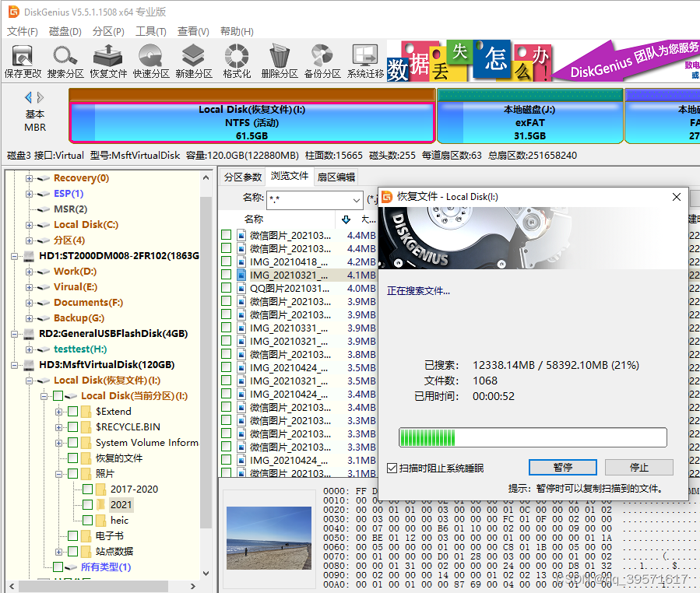
Task: Start System Migration (系统迁移) tool
Action: coord(365,61)
